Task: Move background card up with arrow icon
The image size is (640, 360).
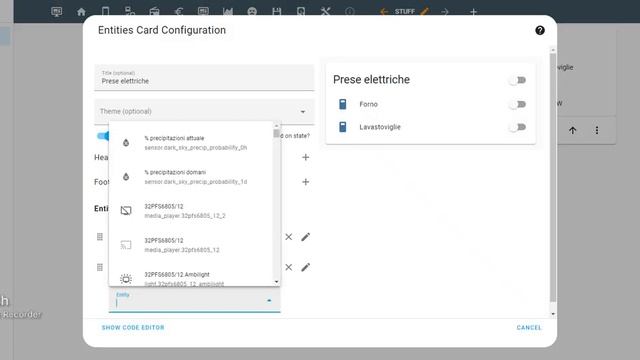Action: point(573,131)
